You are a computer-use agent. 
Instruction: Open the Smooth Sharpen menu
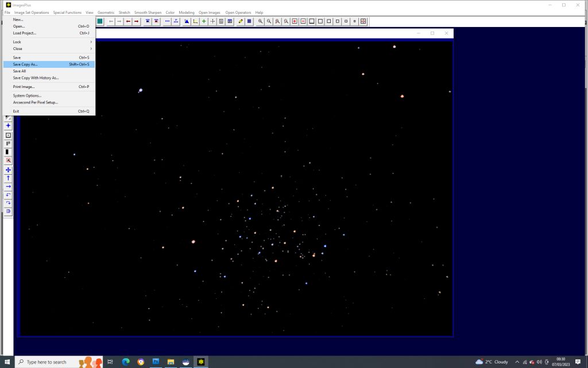click(148, 13)
